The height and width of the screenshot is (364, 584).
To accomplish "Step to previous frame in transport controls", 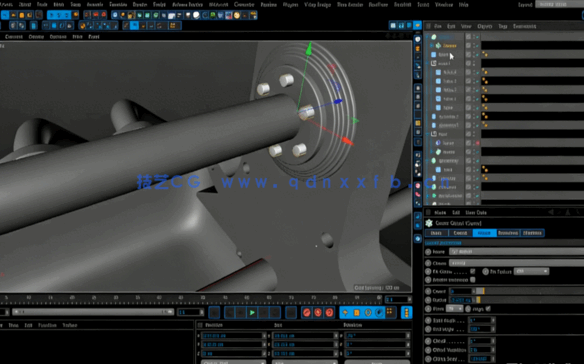I will click(241, 312).
